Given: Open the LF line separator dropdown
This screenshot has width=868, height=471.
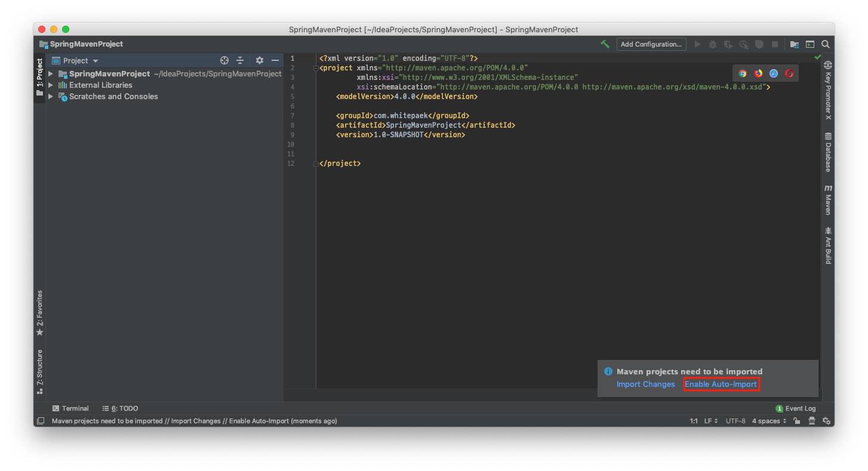Looking at the screenshot, I should point(711,421).
